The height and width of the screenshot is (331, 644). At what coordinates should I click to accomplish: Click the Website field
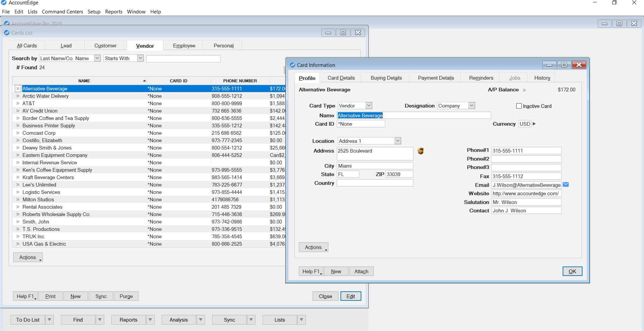pos(526,194)
